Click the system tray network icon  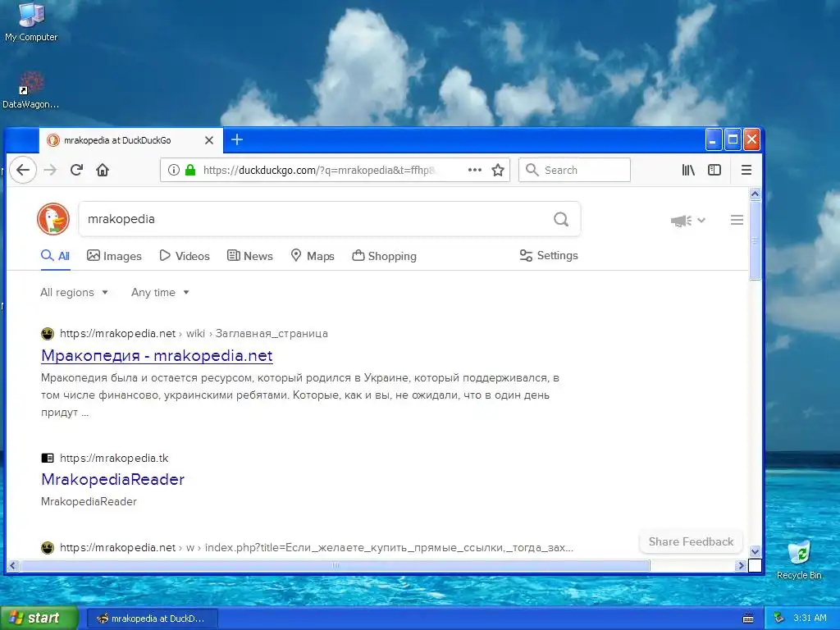click(x=778, y=618)
